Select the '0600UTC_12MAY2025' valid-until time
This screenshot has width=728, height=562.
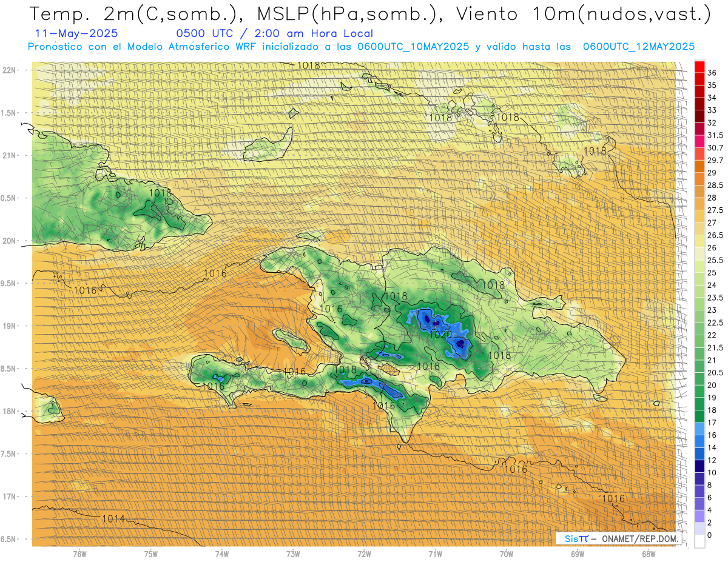pos(639,47)
